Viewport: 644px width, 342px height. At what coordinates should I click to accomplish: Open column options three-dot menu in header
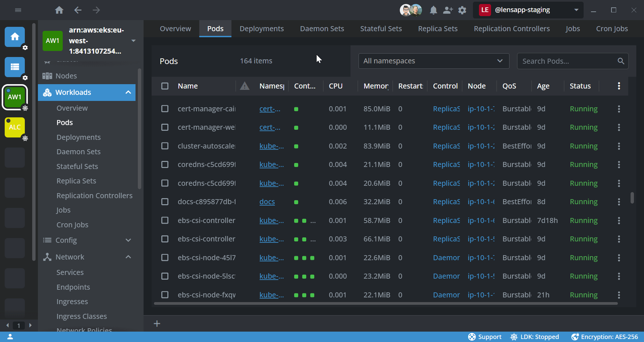click(619, 86)
